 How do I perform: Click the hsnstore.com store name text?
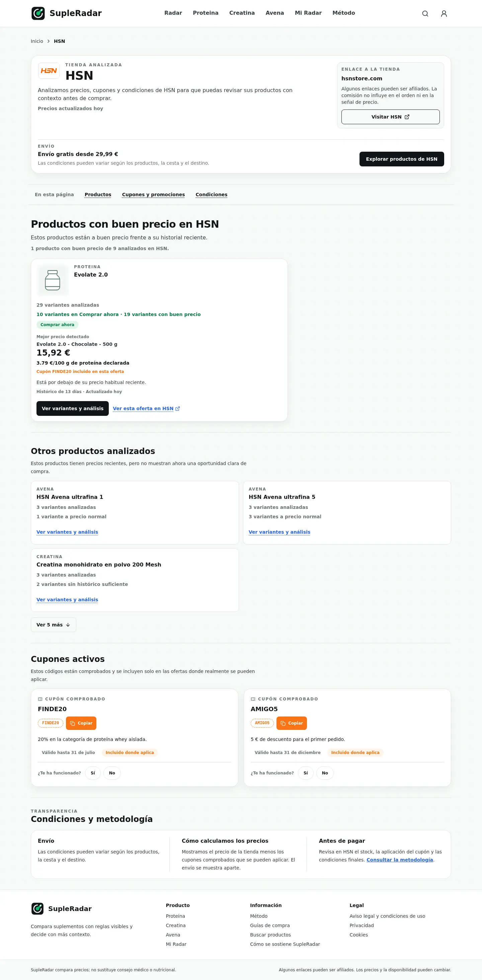pos(362,78)
